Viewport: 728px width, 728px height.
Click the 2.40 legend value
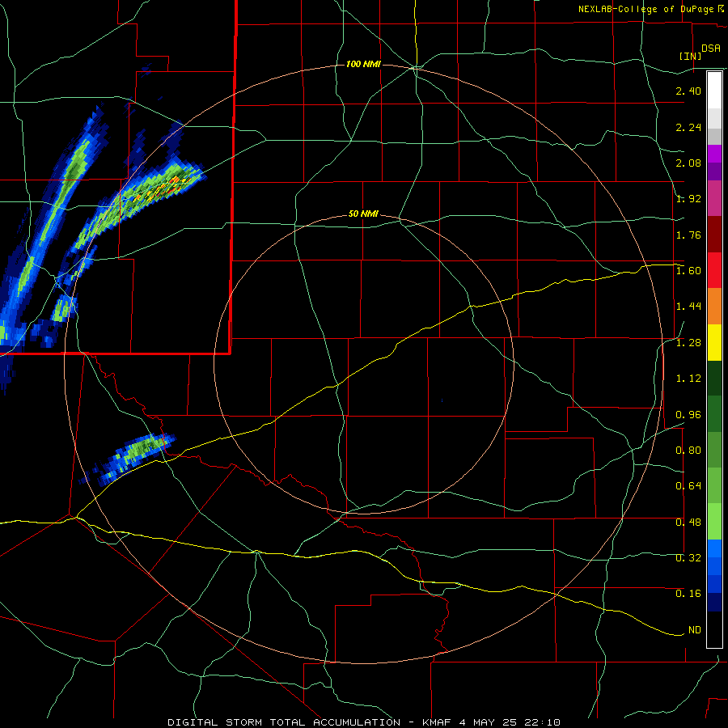[x=688, y=91]
